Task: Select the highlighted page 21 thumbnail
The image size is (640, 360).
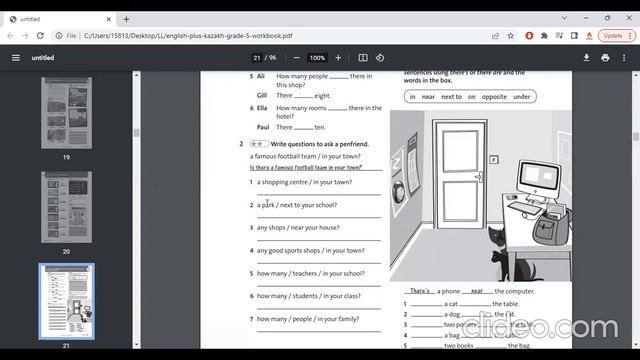Action: pyautogui.click(x=67, y=301)
